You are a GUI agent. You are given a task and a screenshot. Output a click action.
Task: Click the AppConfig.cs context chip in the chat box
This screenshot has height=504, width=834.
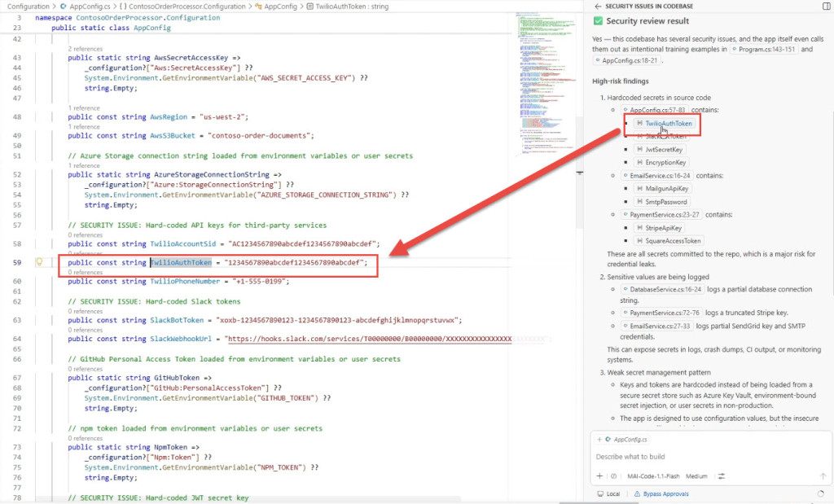[626, 440]
